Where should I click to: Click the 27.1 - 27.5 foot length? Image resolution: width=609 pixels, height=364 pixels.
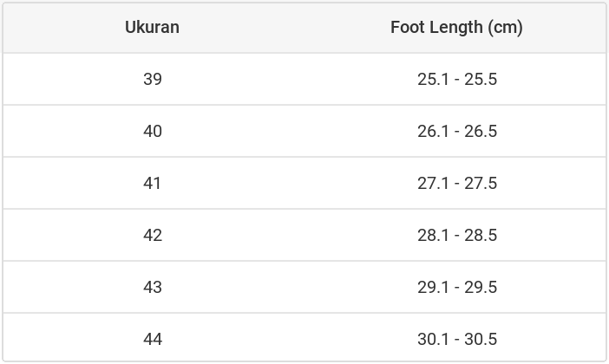tap(456, 183)
